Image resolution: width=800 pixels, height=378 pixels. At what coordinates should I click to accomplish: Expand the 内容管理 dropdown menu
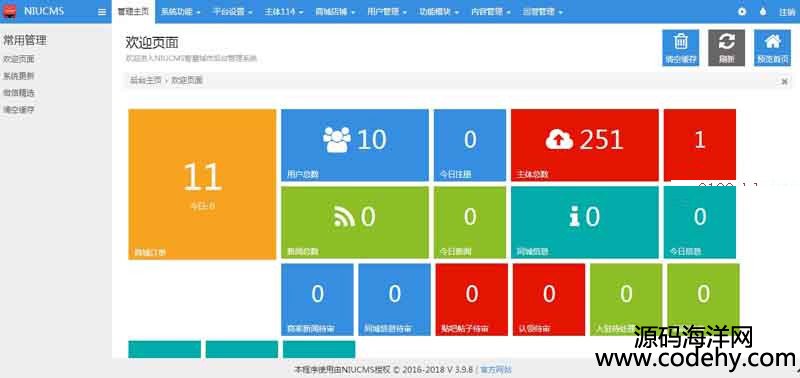(490, 12)
